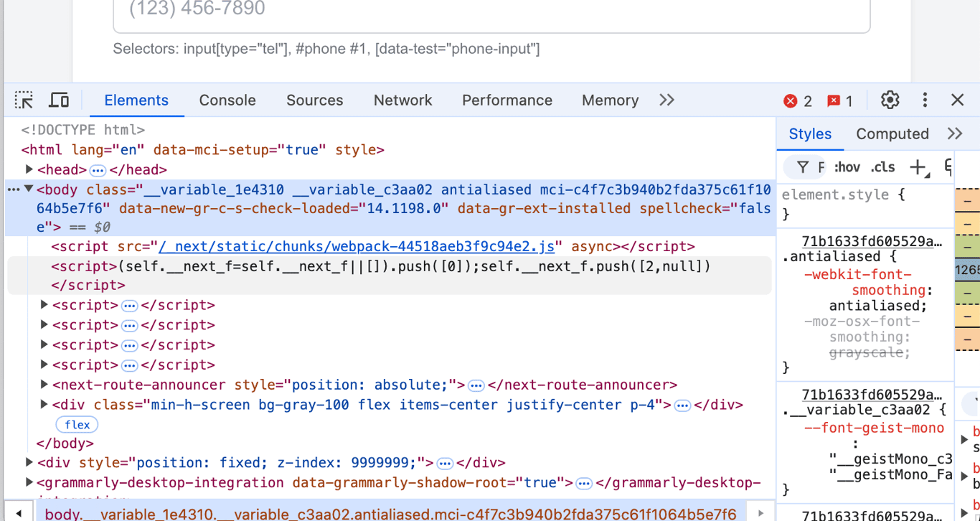Click ellipsis in grammarly-desktop-integration element
This screenshot has width=980, height=521.
coord(584,483)
